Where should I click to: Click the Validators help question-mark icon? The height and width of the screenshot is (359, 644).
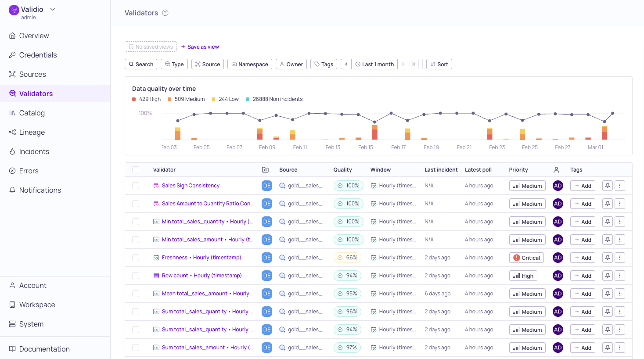pos(165,13)
